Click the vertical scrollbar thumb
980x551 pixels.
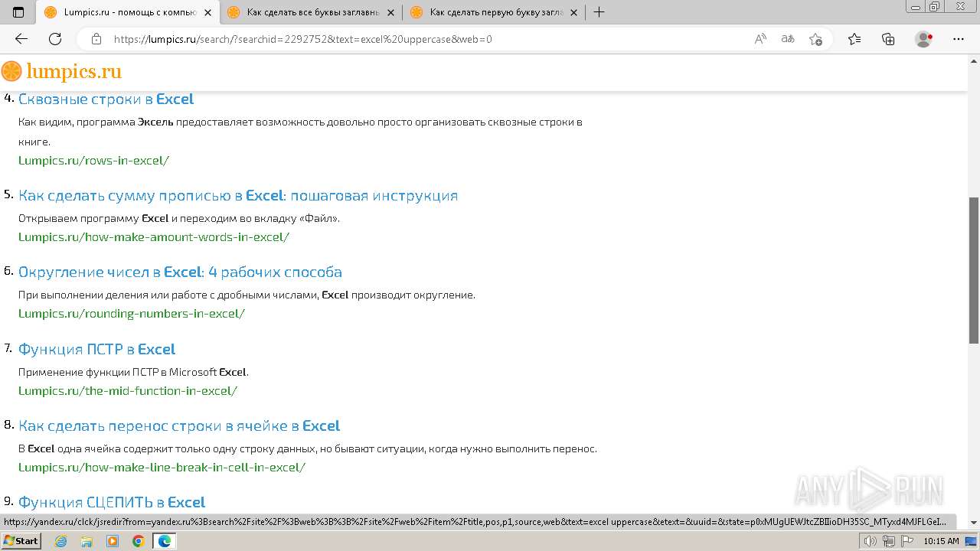[974, 269]
